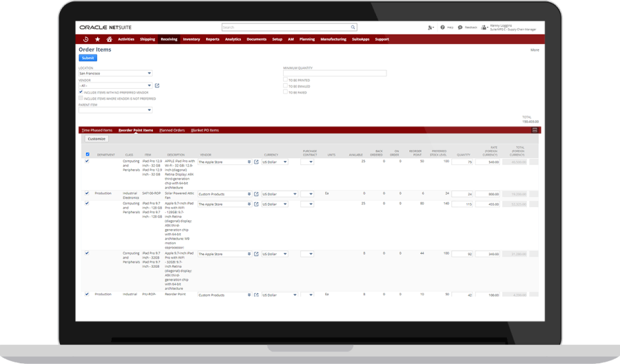Click the global Search field
The image size is (620, 364).
(x=289, y=28)
